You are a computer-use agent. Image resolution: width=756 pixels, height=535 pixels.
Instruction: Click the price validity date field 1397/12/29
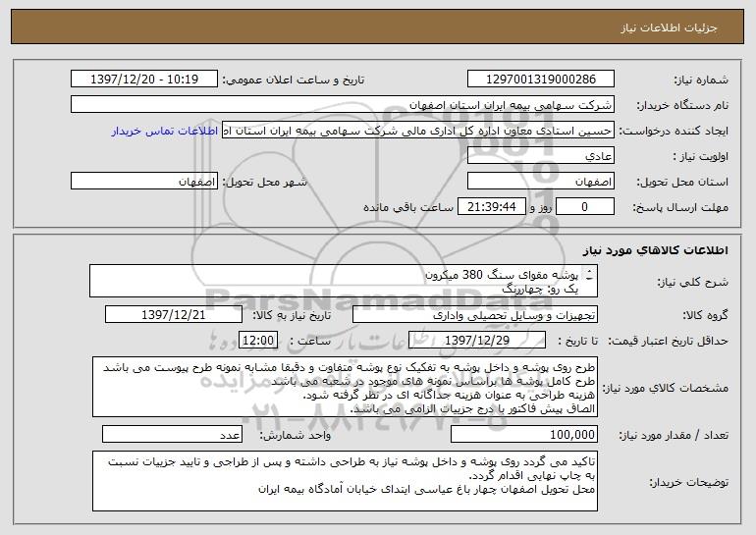click(x=477, y=341)
